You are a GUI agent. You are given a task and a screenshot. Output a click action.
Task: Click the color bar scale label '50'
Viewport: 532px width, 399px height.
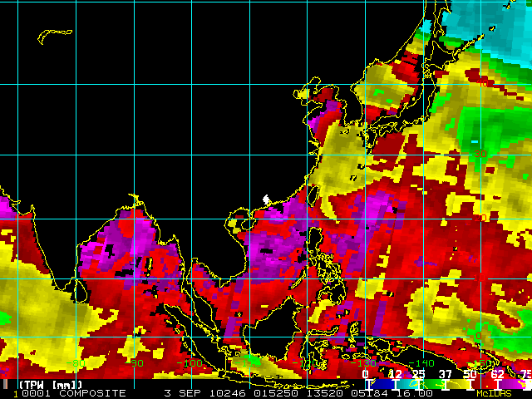coord(470,374)
